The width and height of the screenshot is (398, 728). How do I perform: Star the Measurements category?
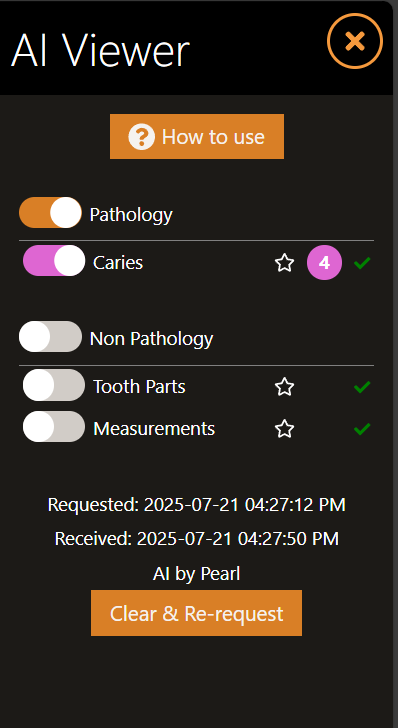[x=284, y=429]
